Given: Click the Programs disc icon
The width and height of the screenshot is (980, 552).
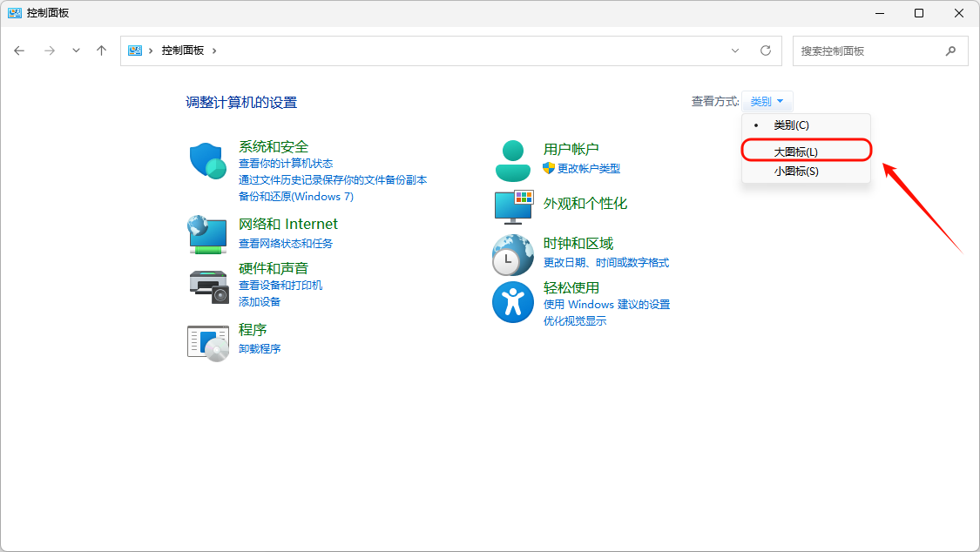Looking at the screenshot, I should tap(208, 343).
